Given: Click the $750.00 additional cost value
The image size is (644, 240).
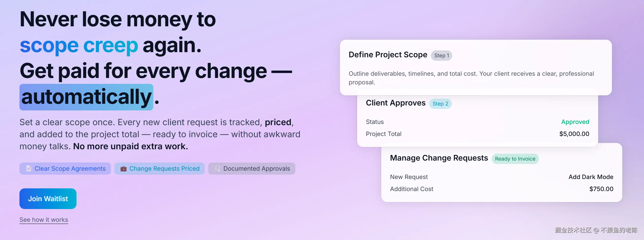Looking at the screenshot, I should pyautogui.click(x=601, y=189).
